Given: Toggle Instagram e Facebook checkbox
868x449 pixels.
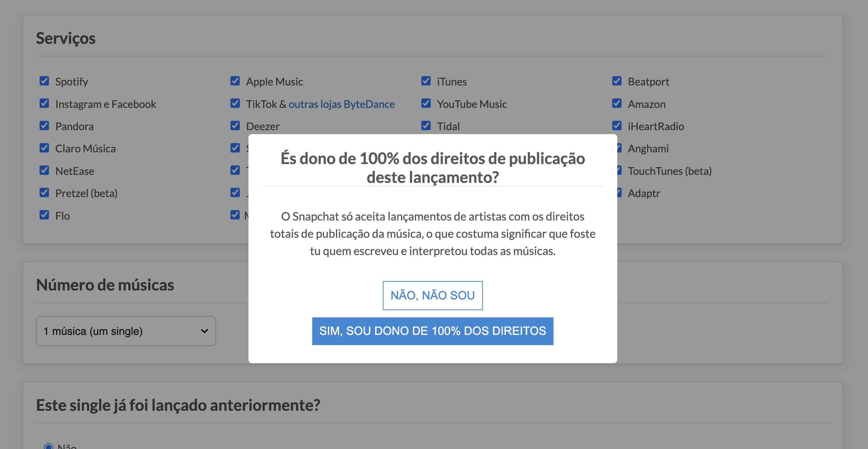Looking at the screenshot, I should tap(44, 103).
